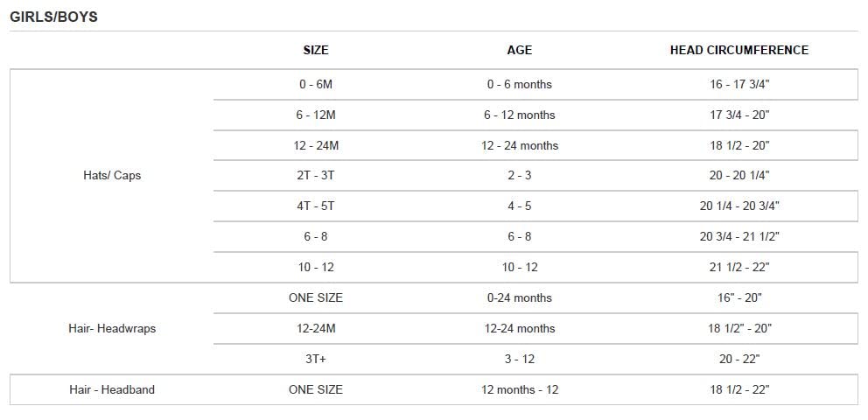
Task: Select the 0 - 6M size cell
Action: 316,84
